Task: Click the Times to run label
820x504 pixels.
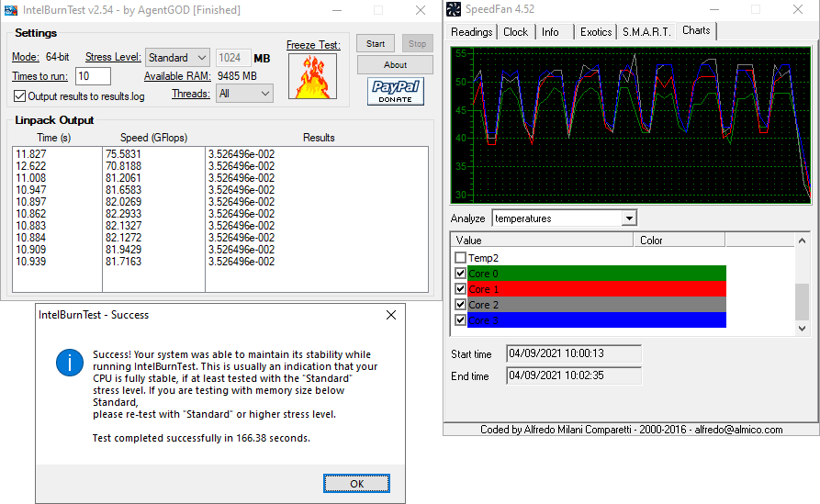Action: [x=39, y=76]
